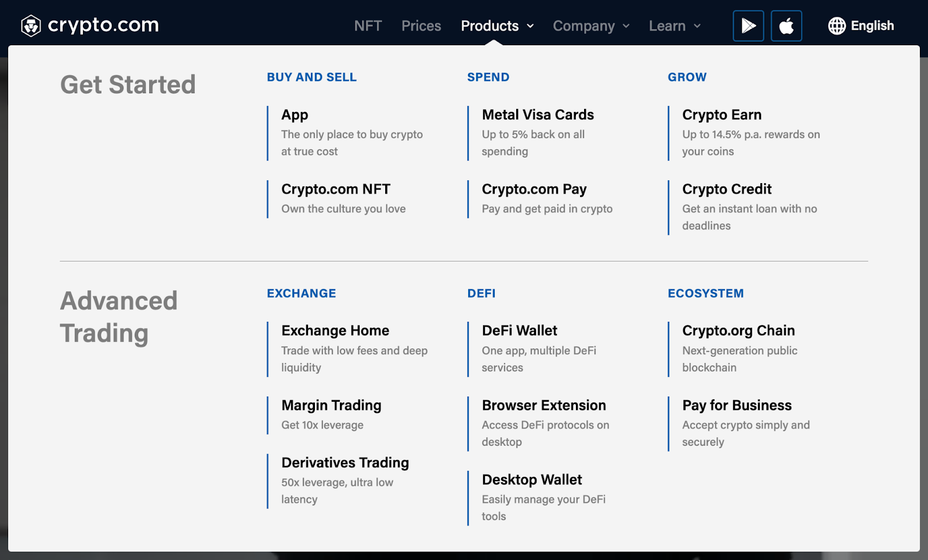Open the App product link

click(295, 115)
